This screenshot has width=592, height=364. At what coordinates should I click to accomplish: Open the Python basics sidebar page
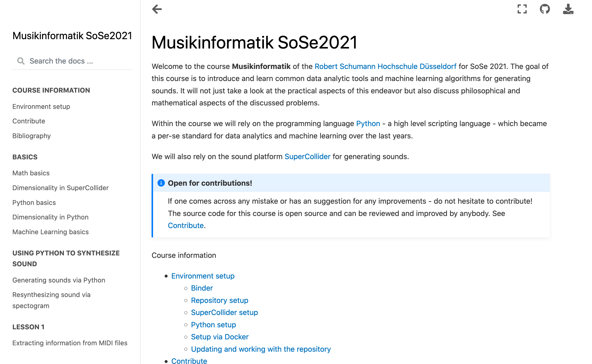(x=34, y=202)
